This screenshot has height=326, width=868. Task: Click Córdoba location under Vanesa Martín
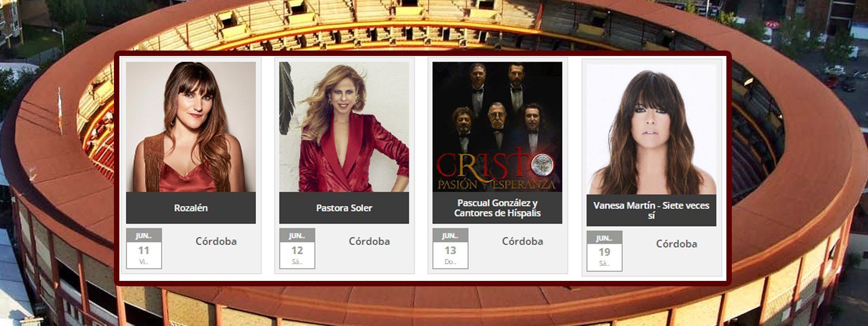[676, 244]
